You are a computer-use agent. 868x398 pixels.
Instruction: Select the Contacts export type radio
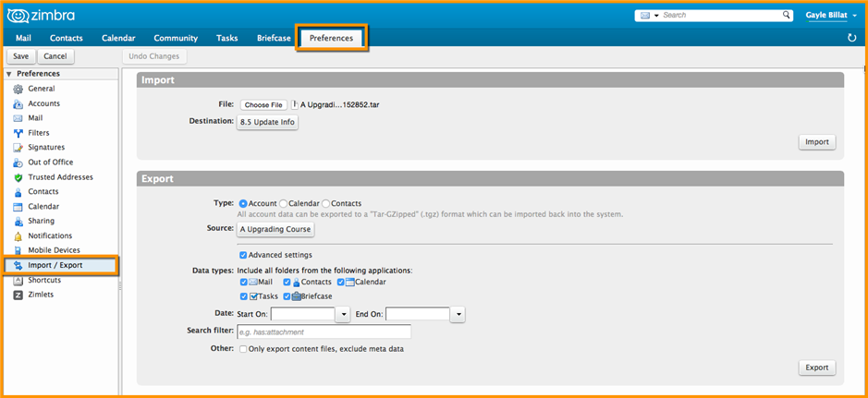(325, 204)
